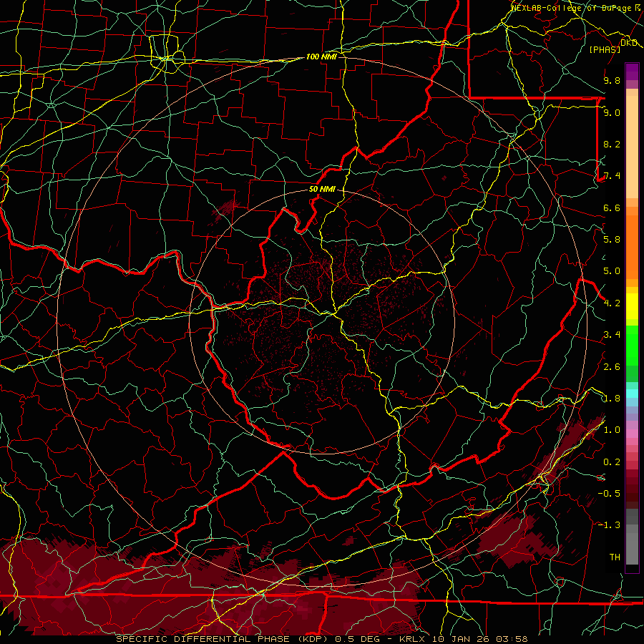Click the 4.2 scale value

coord(612,303)
